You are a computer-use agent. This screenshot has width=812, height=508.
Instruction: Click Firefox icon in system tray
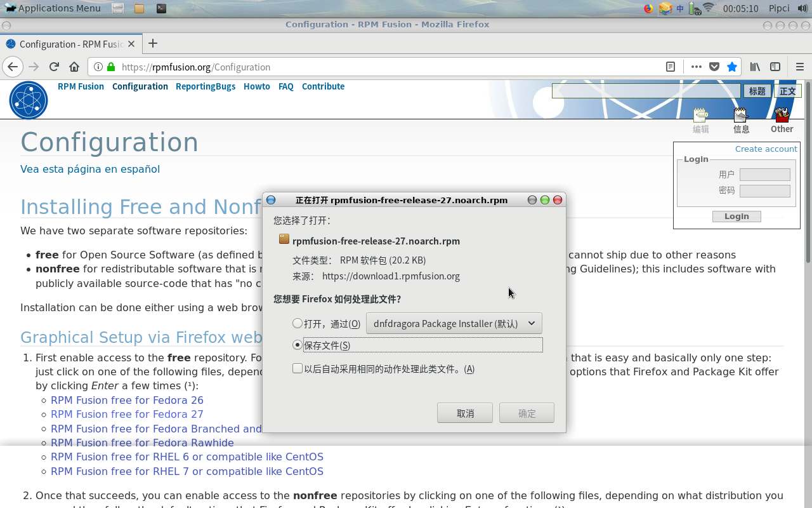[648, 8]
